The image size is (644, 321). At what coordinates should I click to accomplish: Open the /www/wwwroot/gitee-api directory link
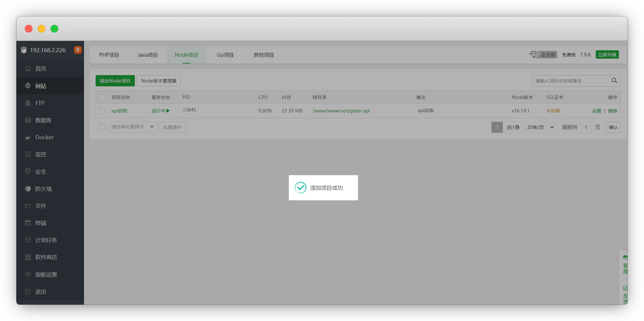(x=341, y=111)
